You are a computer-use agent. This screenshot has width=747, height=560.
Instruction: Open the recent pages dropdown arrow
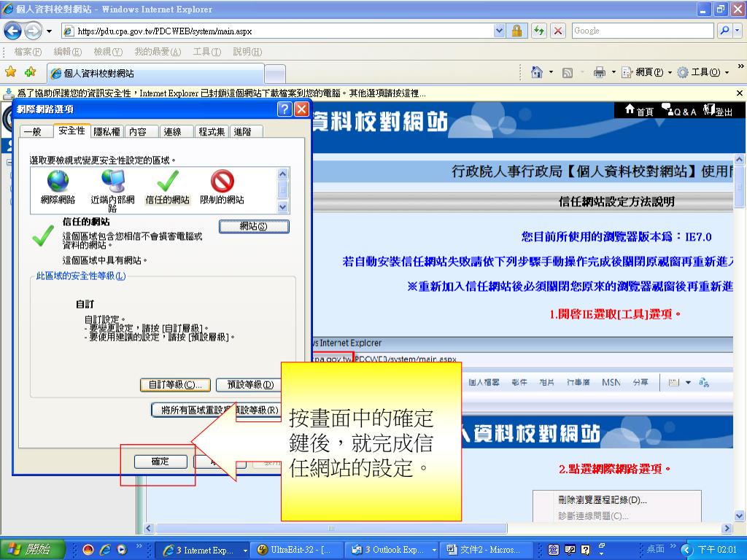tap(49, 32)
